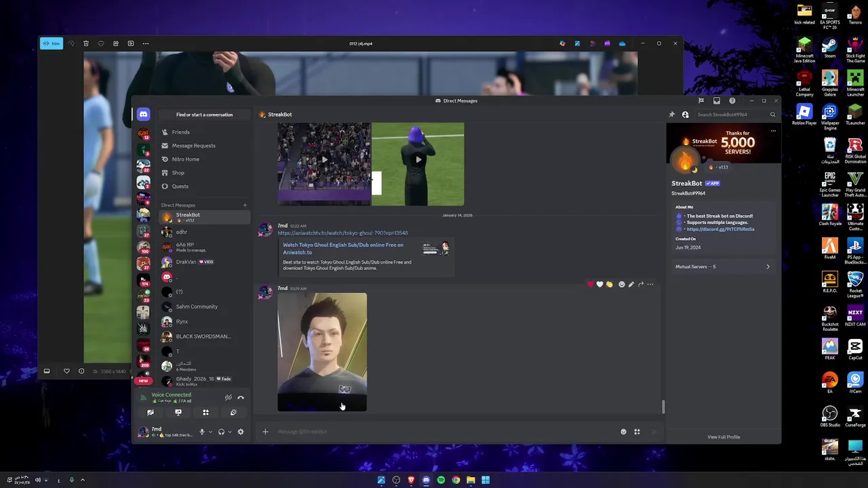
Task: Open Activities with the four-dots voice icon
Action: pyautogui.click(x=205, y=412)
